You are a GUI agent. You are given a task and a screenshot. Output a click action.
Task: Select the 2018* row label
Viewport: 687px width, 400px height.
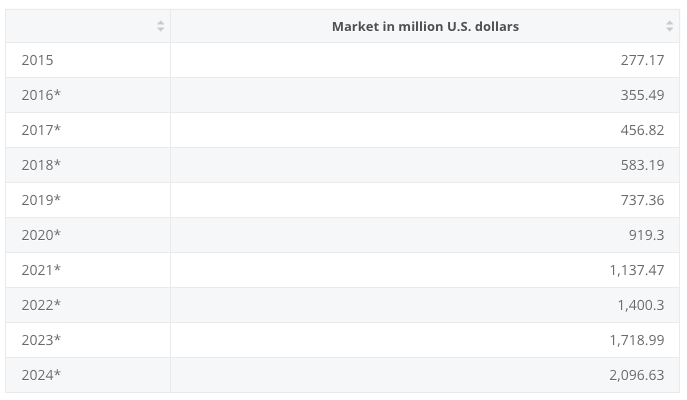pyautogui.click(x=41, y=165)
